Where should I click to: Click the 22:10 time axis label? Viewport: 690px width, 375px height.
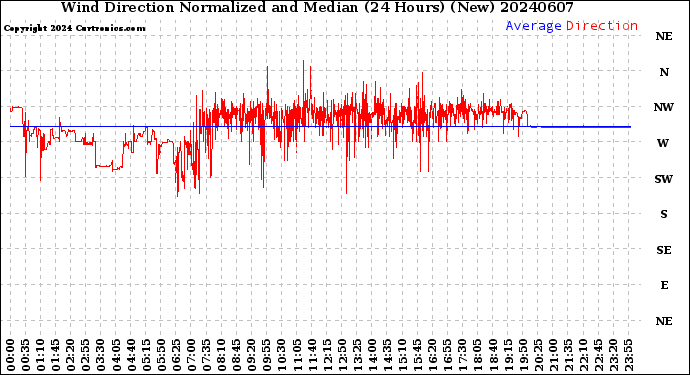tap(583, 355)
